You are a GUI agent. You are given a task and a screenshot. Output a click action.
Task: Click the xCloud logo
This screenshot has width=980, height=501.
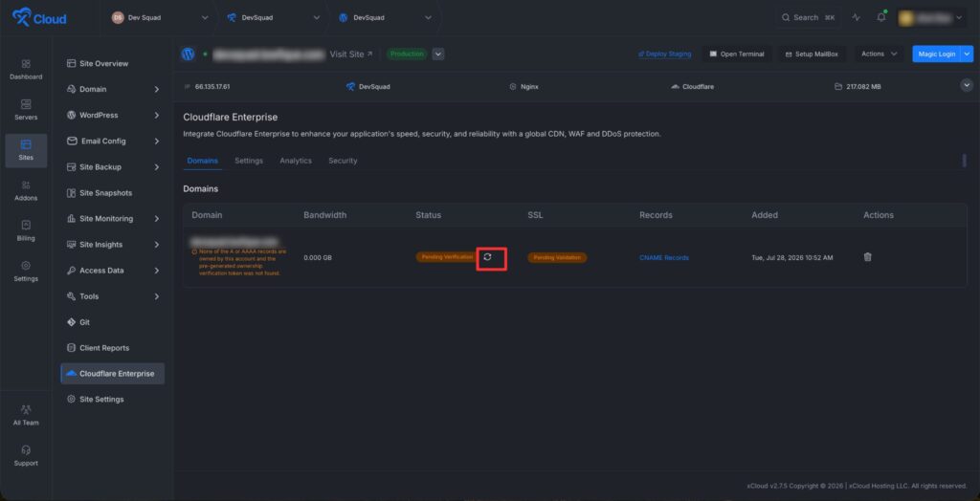pyautogui.click(x=39, y=18)
